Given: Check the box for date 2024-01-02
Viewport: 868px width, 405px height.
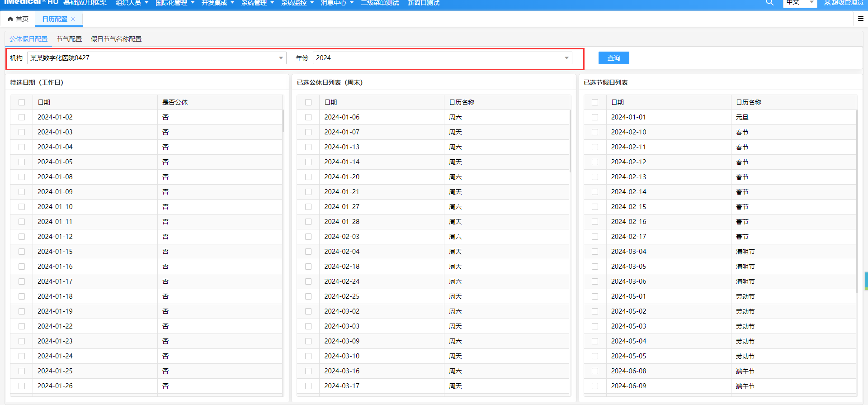Looking at the screenshot, I should tap(22, 117).
